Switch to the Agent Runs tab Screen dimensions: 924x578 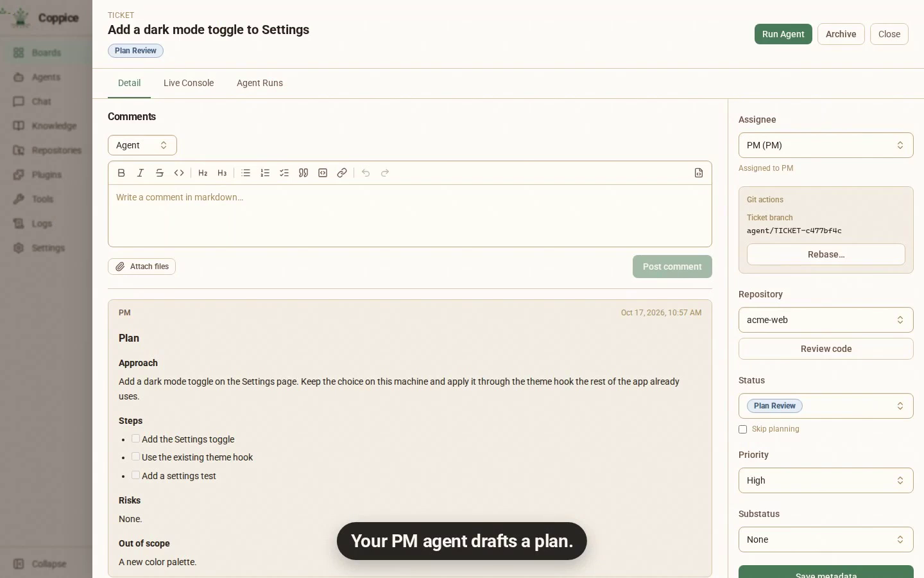click(x=260, y=83)
